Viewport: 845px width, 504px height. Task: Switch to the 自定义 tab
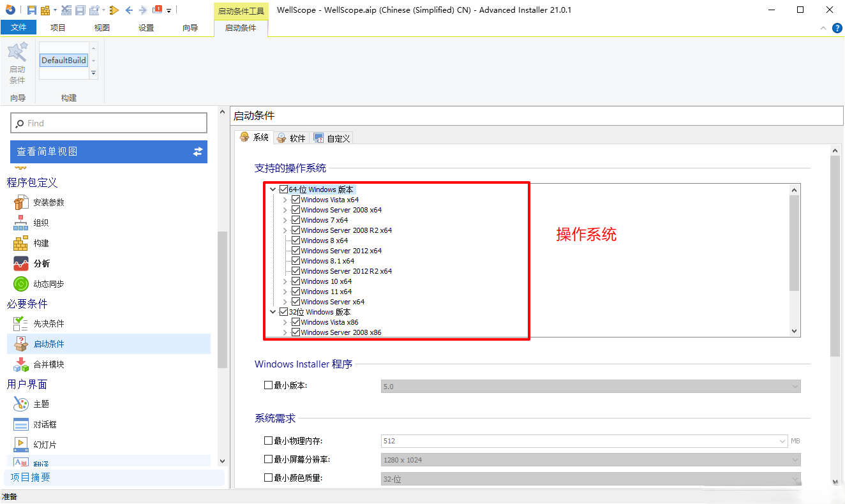331,138
